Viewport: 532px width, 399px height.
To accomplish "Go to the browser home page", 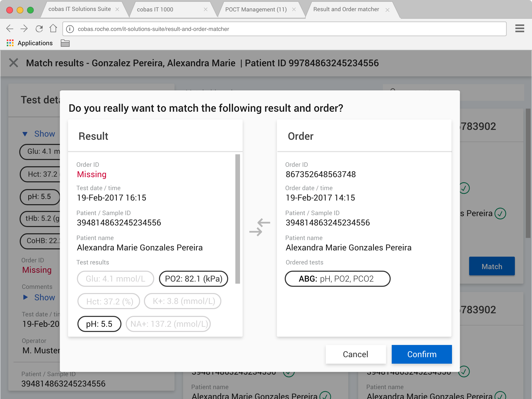I will click(53, 28).
